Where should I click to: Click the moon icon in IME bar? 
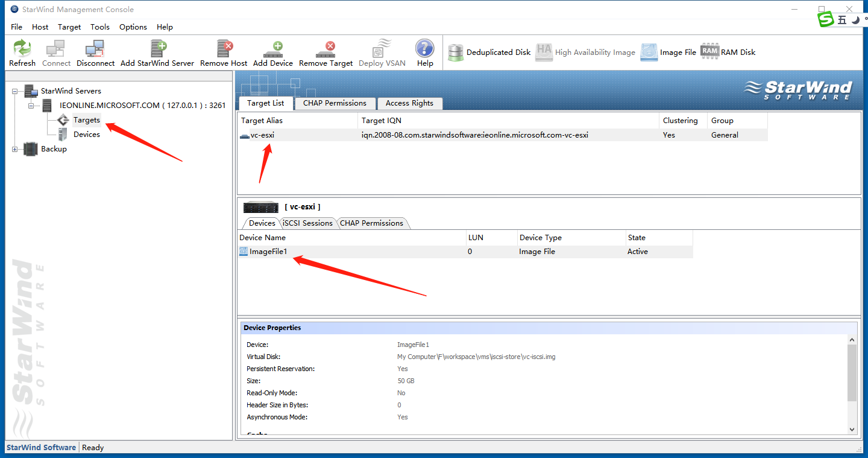pos(855,20)
